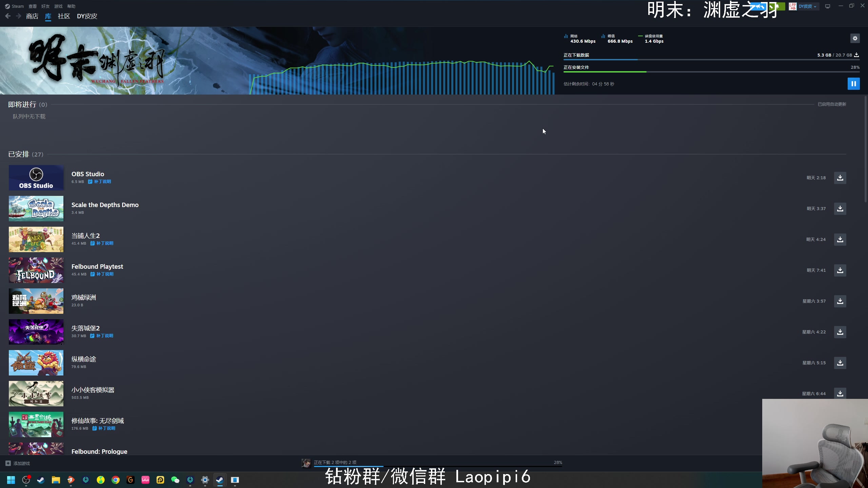Open the 帮助 menu
Screen dimensions: 868x488
click(71, 6)
